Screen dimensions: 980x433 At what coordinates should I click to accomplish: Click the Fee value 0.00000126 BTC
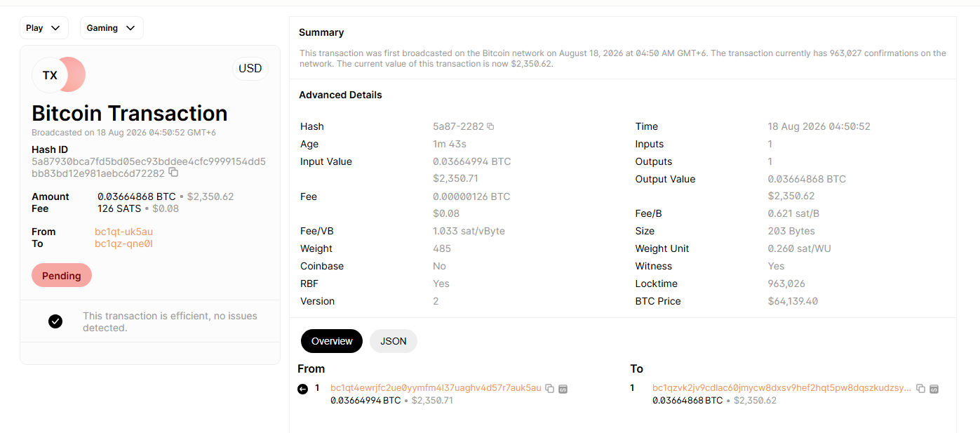coord(471,196)
